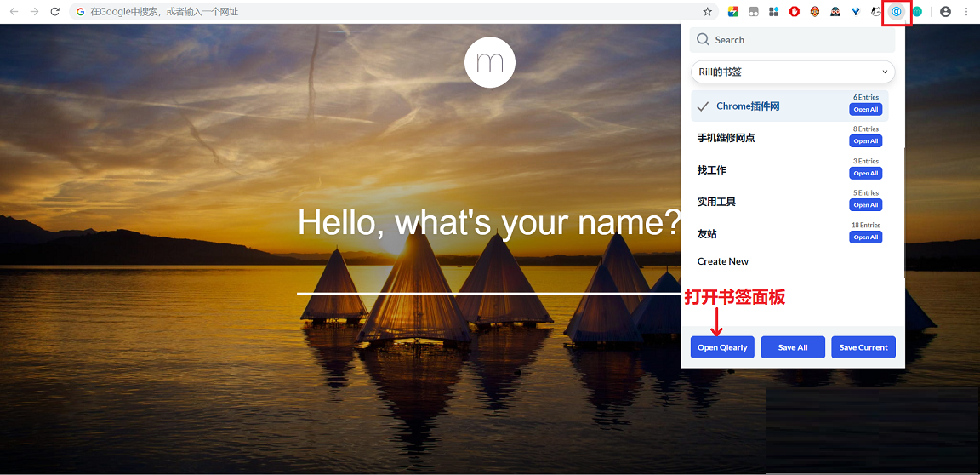
Task: Select the 手机维修网点 column entry
Action: tap(726, 138)
